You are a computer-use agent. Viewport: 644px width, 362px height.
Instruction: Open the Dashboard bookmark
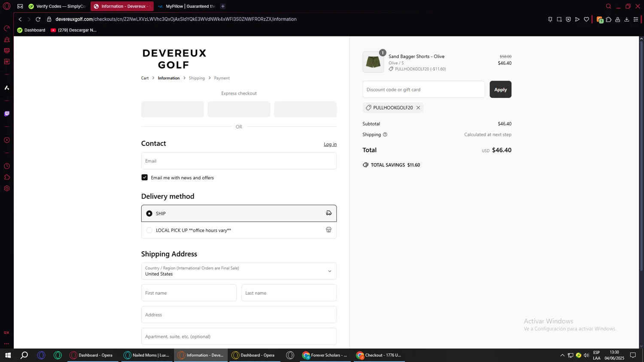[31, 30]
